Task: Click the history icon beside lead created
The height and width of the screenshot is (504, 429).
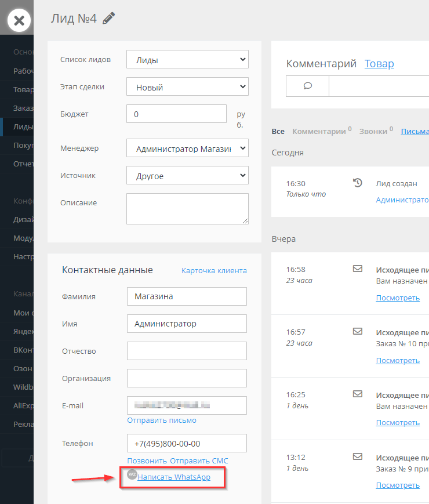Action: click(358, 183)
